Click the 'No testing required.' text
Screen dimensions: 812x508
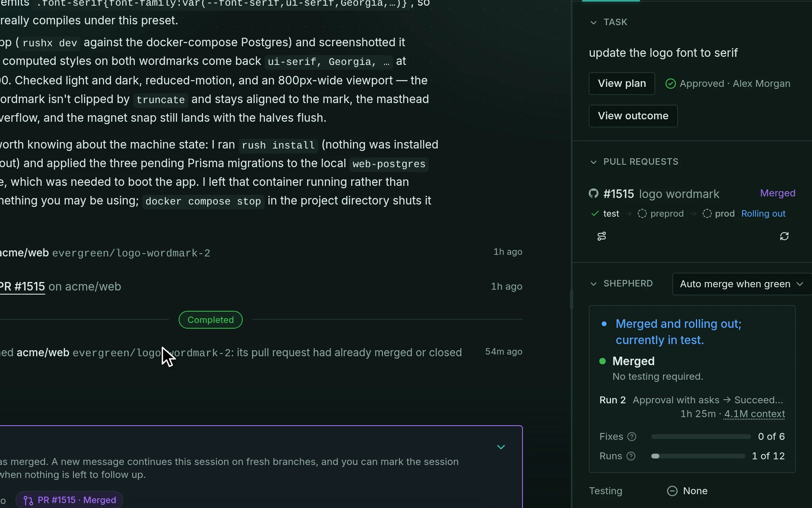coord(658,377)
